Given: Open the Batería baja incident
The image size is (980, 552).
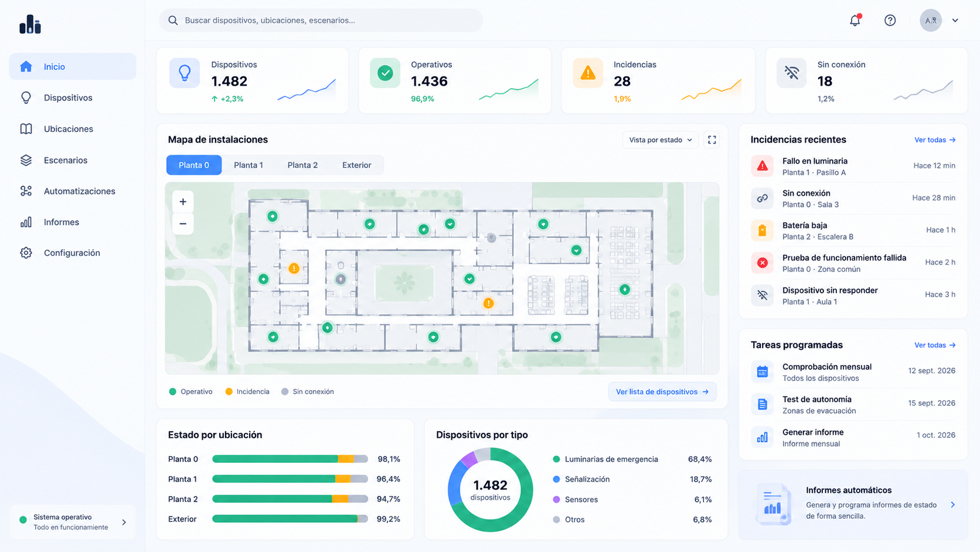Looking at the screenshot, I should coord(853,231).
